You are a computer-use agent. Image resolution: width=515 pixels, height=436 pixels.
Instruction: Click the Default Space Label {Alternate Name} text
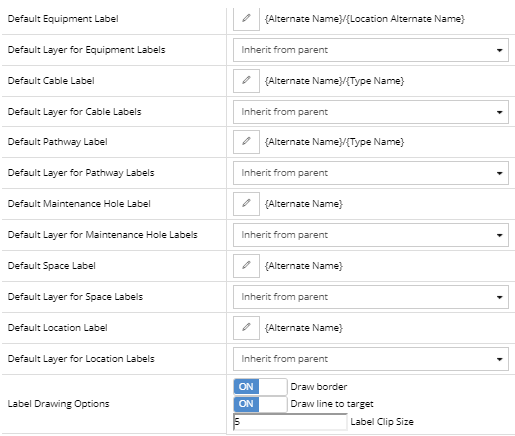pos(304,266)
